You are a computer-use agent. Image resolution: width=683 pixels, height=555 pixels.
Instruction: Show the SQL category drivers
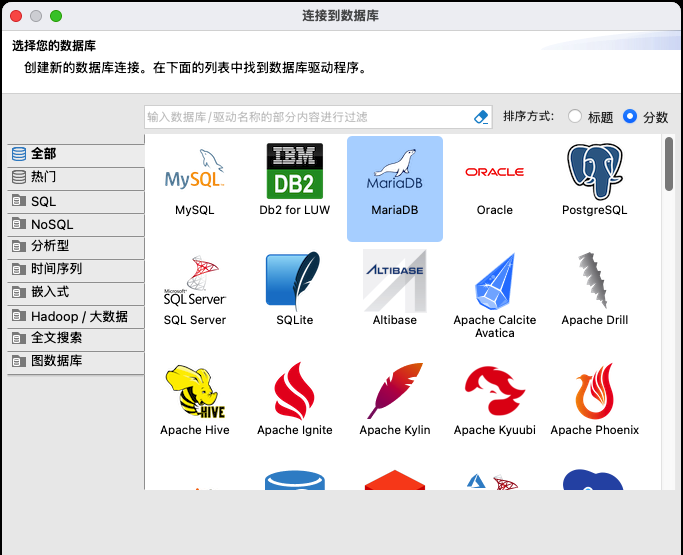point(76,201)
